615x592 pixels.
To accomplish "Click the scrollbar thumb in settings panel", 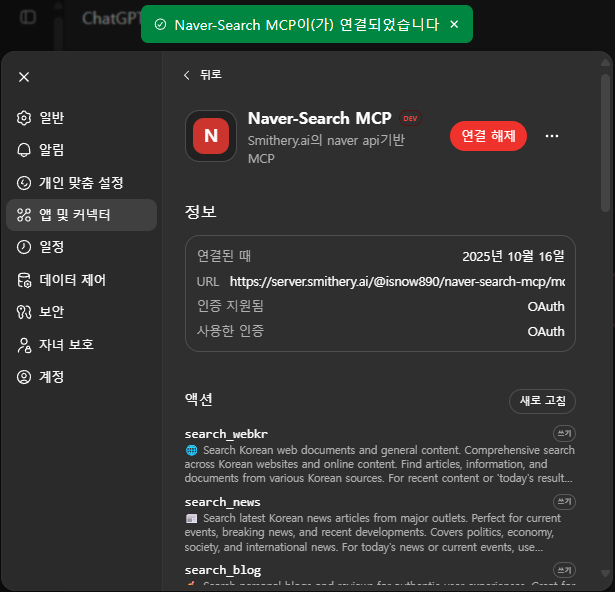I will click(x=605, y=143).
